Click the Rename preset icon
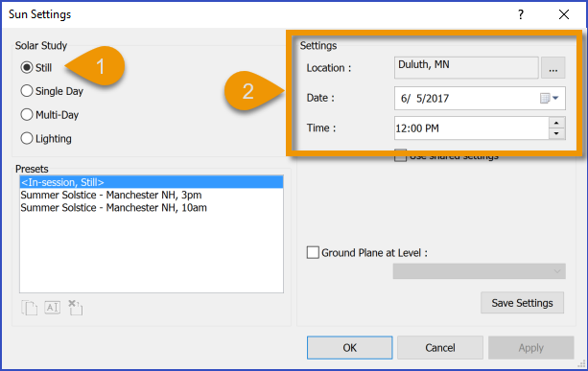Screen dimensions: 588x371 point(53,308)
